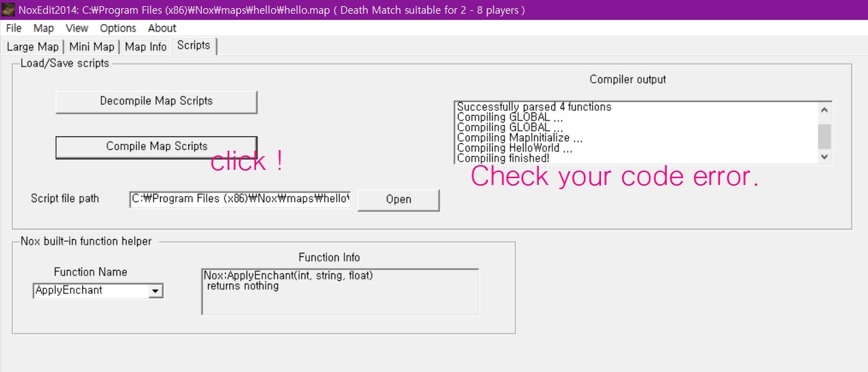Click the 'Function Name' label

pos(90,272)
